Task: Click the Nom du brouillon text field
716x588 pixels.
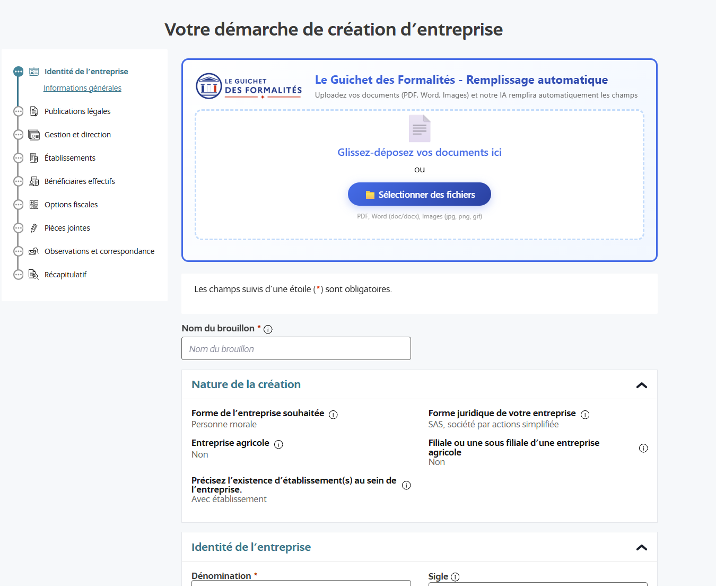Action: [x=296, y=348]
